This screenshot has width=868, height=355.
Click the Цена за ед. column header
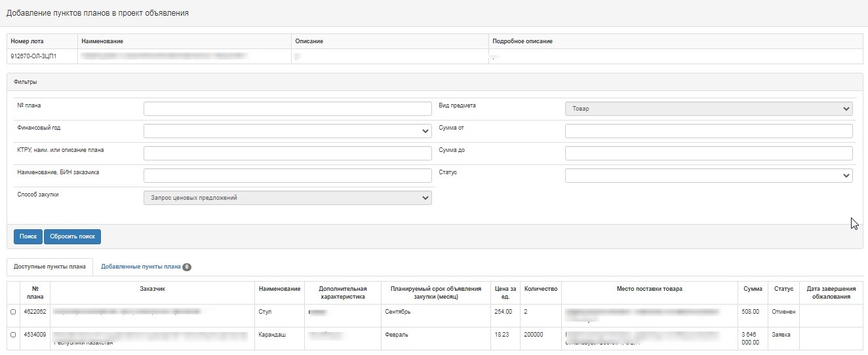505,293
